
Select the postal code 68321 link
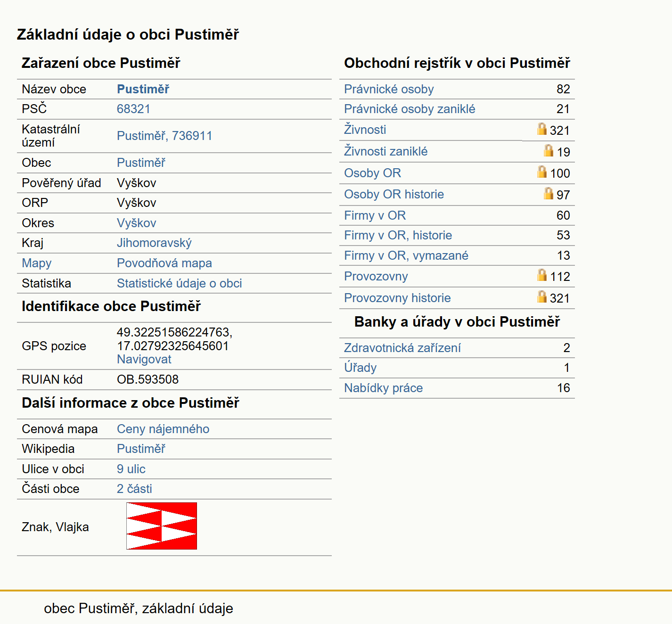133,109
